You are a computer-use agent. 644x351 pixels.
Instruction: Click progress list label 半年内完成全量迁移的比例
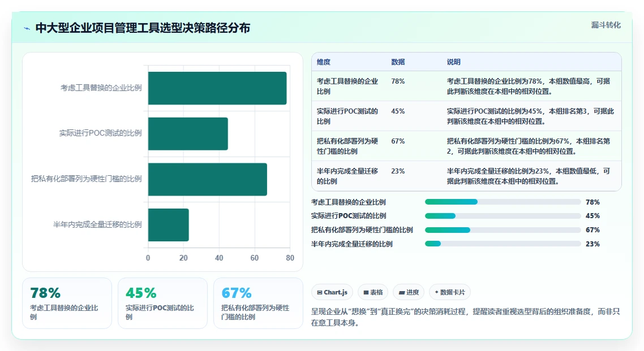351,244
